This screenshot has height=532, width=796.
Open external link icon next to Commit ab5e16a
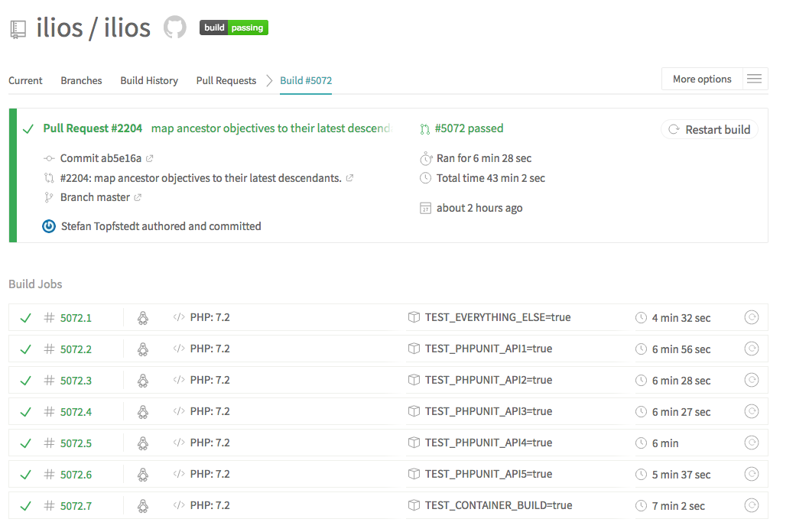coord(150,158)
